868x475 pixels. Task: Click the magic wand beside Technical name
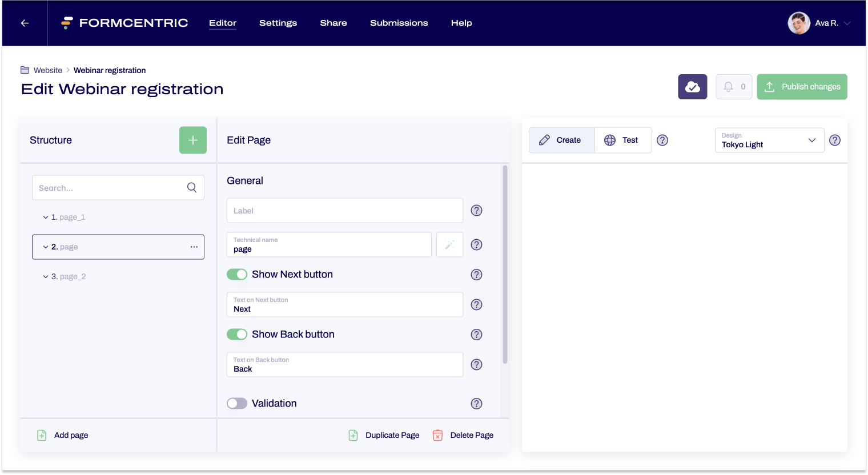449,245
